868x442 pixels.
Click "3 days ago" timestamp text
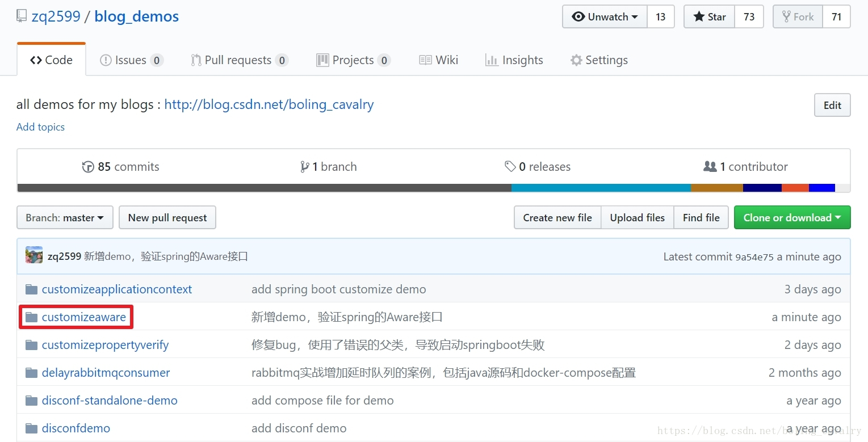click(813, 289)
